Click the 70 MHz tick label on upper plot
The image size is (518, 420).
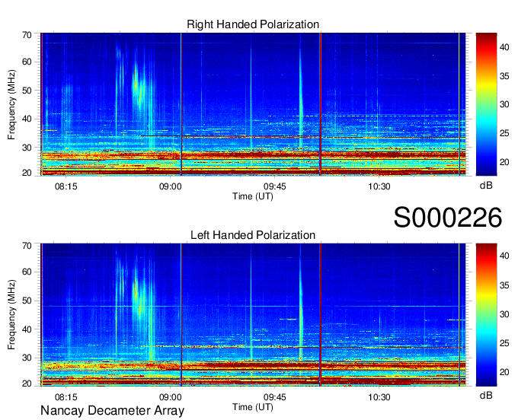27,35
